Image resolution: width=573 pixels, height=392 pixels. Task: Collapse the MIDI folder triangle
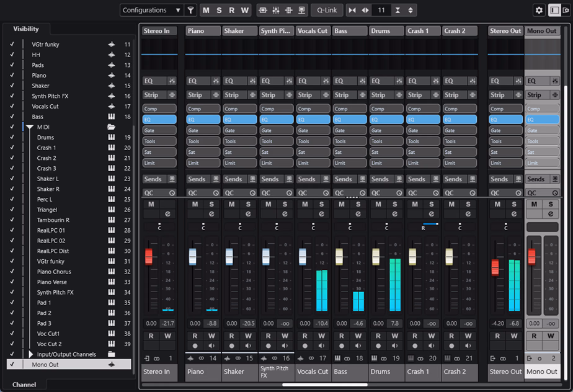[x=30, y=127]
